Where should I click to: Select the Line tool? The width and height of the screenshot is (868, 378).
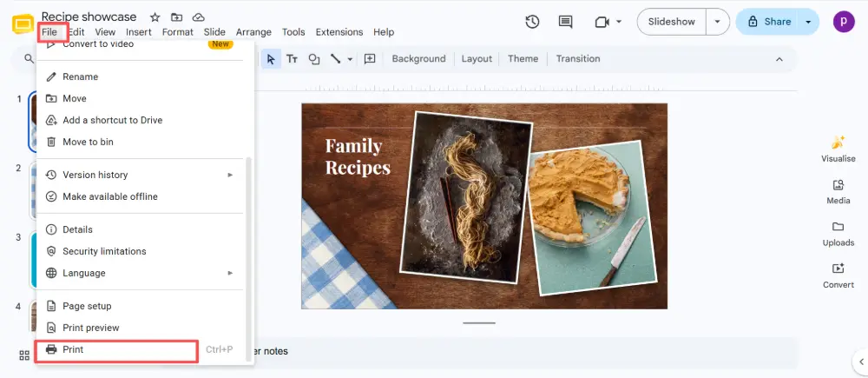point(335,59)
